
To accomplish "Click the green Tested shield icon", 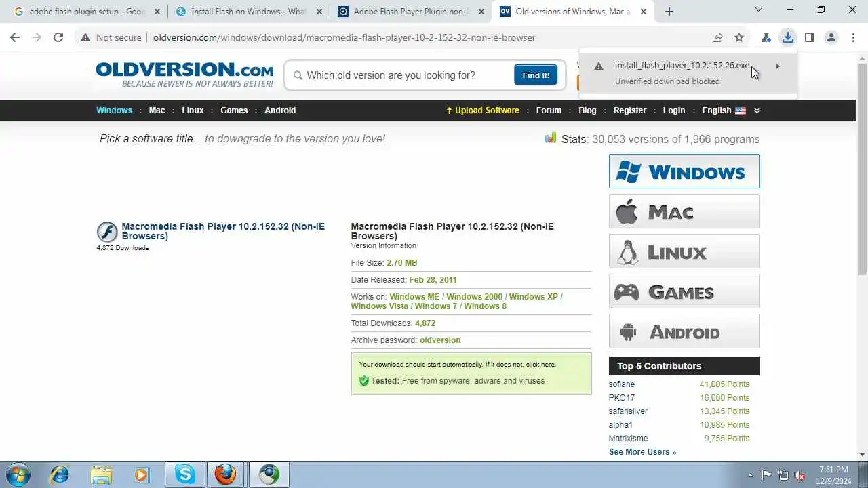I will (x=363, y=381).
